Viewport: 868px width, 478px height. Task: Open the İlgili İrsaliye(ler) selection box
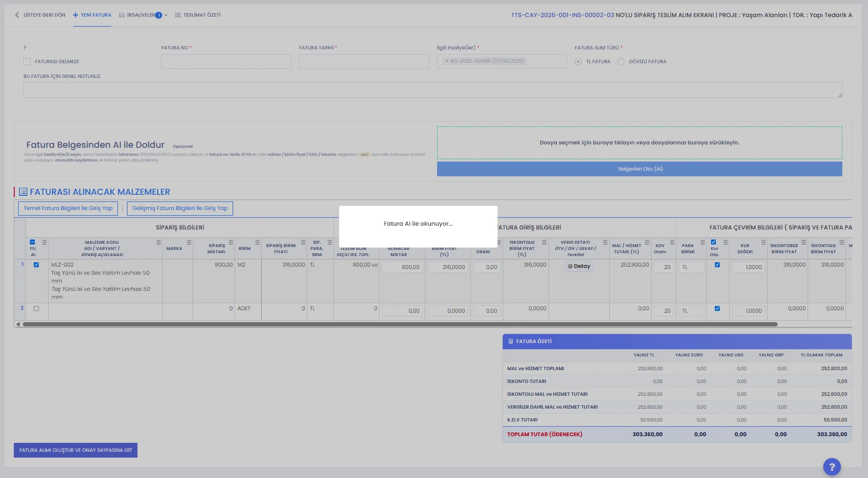pyautogui.click(x=502, y=61)
